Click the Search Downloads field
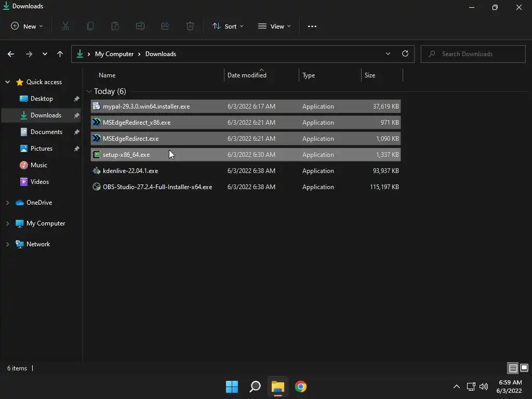 click(x=473, y=54)
